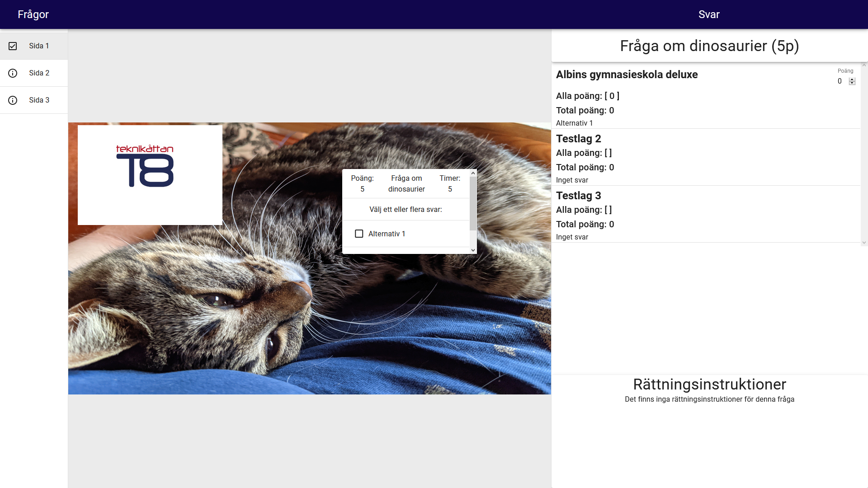868x488 pixels.
Task: Tick the Alternativ 1 checkbox
Action: coord(359,234)
